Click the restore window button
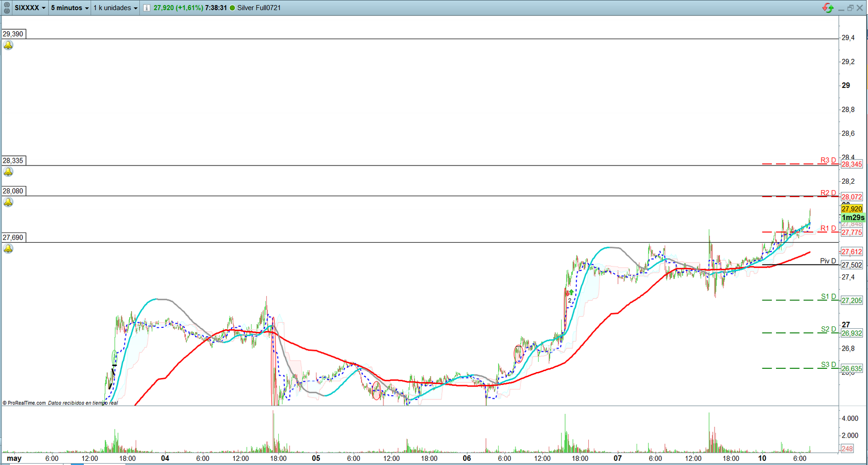 (850, 8)
